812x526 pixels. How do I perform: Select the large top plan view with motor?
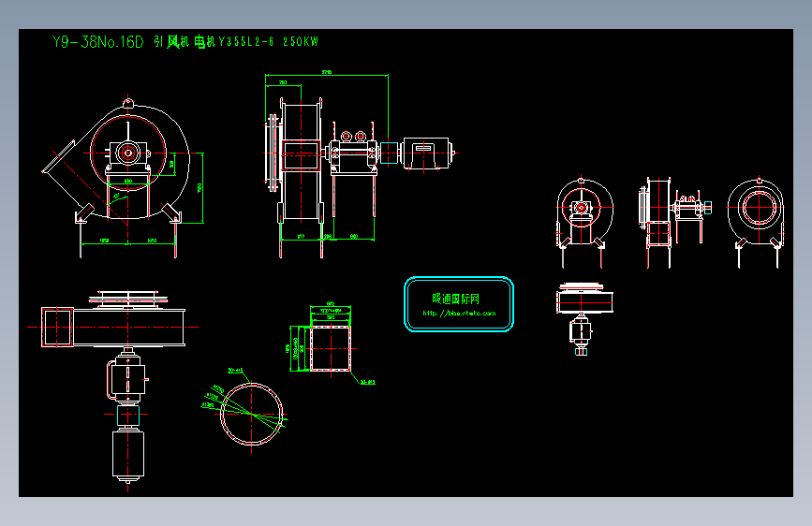coord(113,391)
